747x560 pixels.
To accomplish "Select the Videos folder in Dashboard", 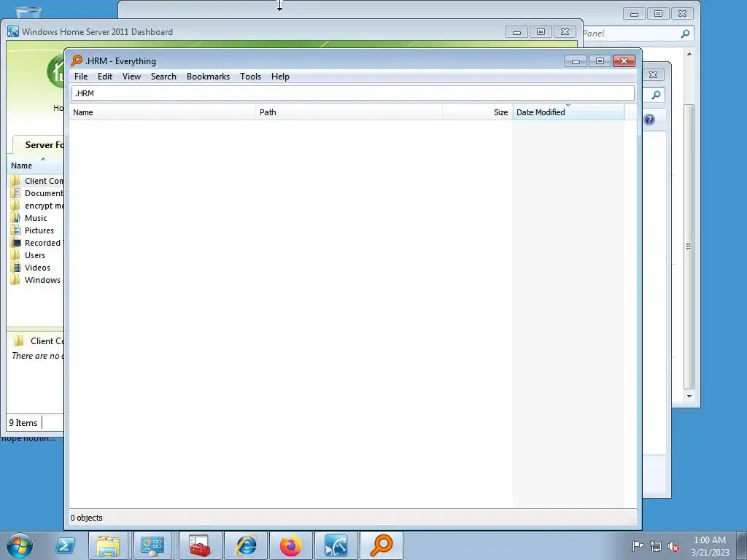I will click(36, 268).
